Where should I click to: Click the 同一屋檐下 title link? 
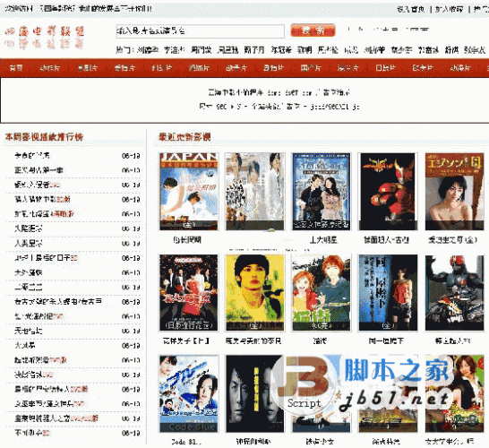(386, 340)
